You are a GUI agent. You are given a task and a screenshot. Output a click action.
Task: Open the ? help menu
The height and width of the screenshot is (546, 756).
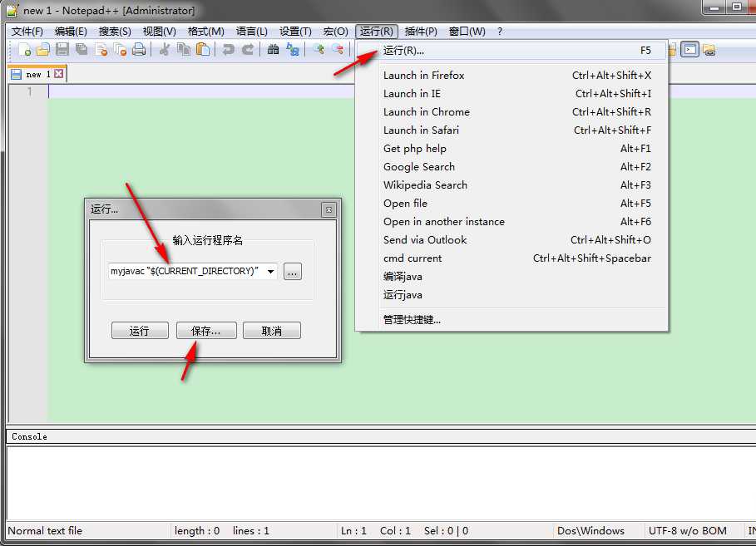(x=500, y=32)
